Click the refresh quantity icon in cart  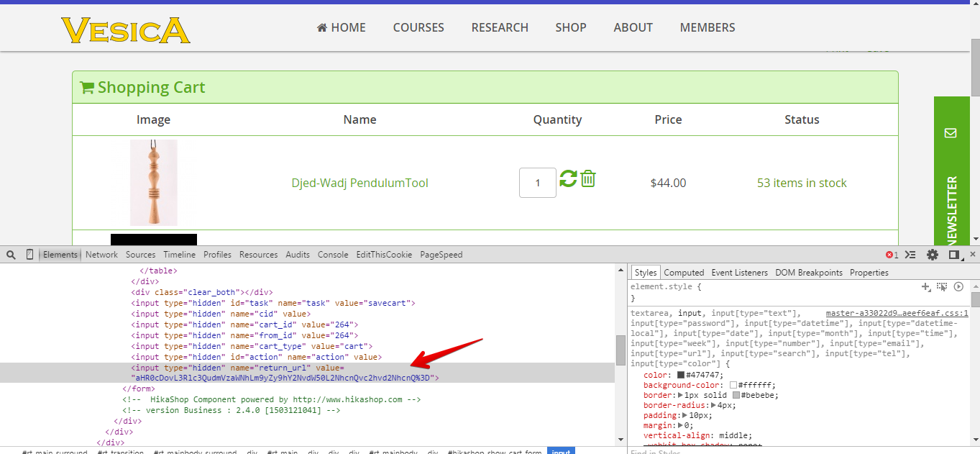click(x=568, y=178)
